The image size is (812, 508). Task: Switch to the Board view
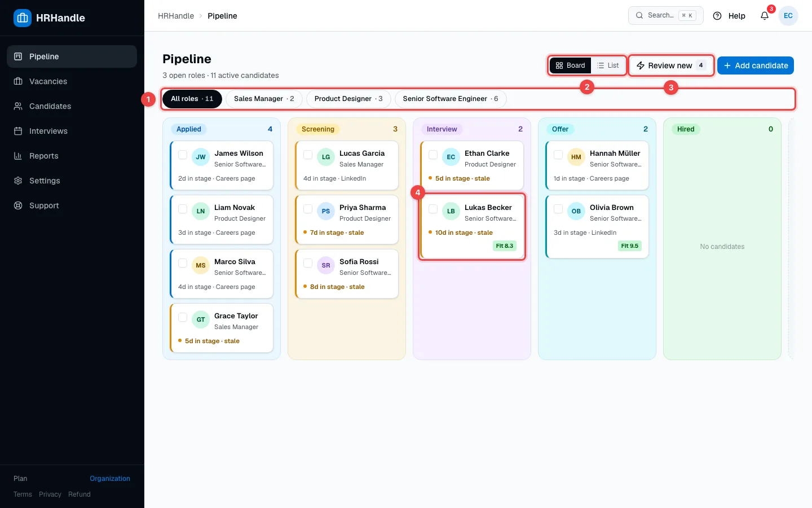point(571,65)
